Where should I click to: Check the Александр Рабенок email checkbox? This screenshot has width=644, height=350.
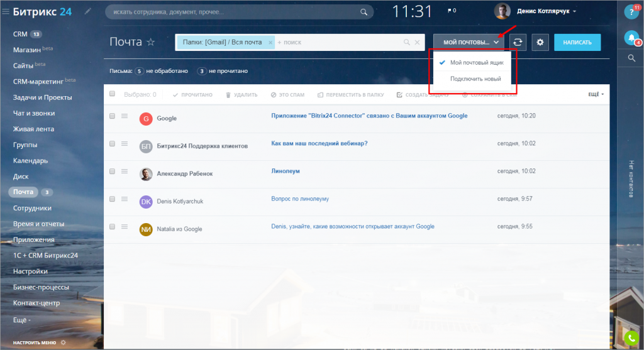[112, 172]
